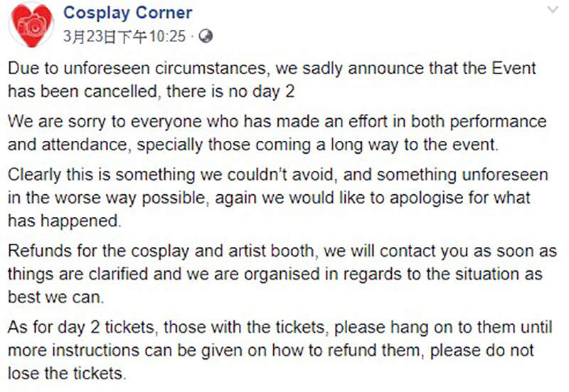
Task: Click the line starting "Refunds for the cosplay"
Action: click(282, 253)
